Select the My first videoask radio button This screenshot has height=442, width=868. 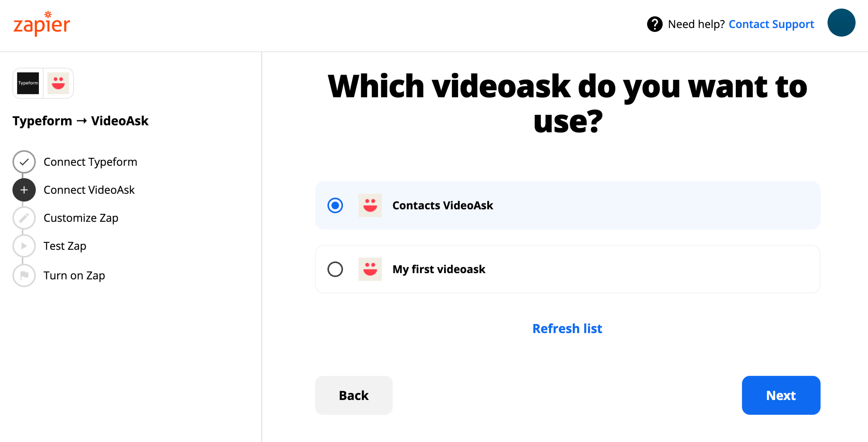click(x=335, y=269)
